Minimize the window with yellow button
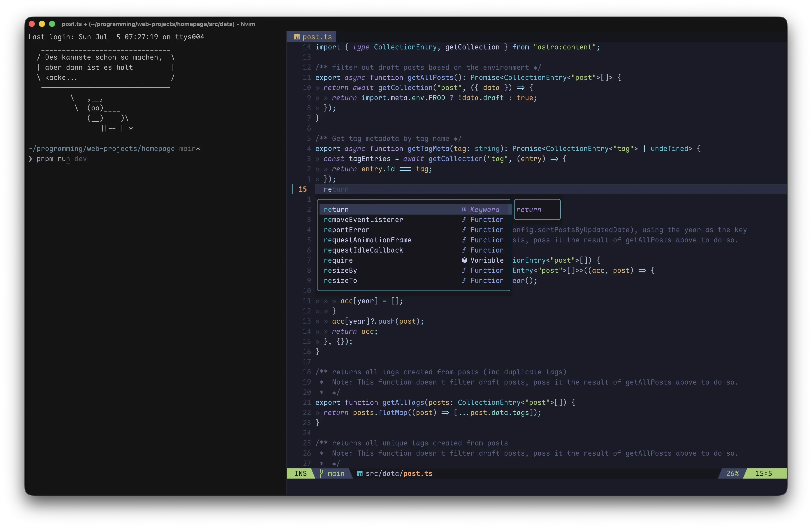 pos(42,24)
